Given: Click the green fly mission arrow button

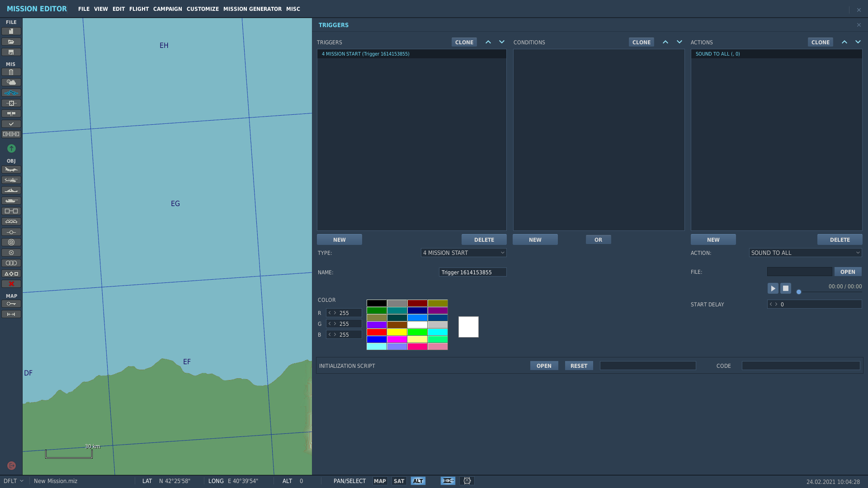Looking at the screenshot, I should coord(11,148).
